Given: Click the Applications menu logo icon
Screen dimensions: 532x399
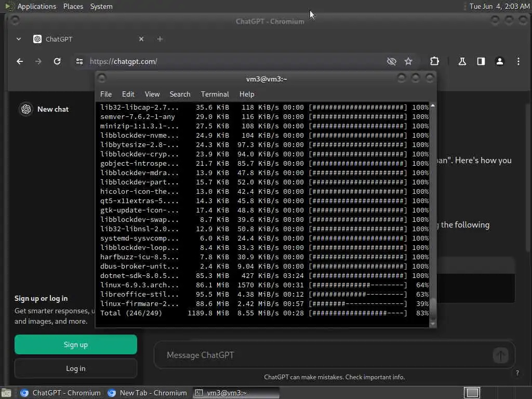Looking at the screenshot, I should click(x=8, y=6).
